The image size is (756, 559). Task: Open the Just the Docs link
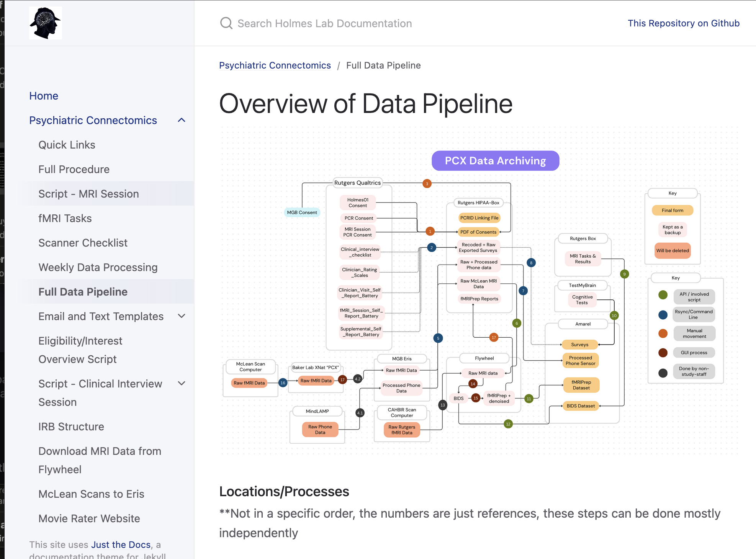coord(121,544)
